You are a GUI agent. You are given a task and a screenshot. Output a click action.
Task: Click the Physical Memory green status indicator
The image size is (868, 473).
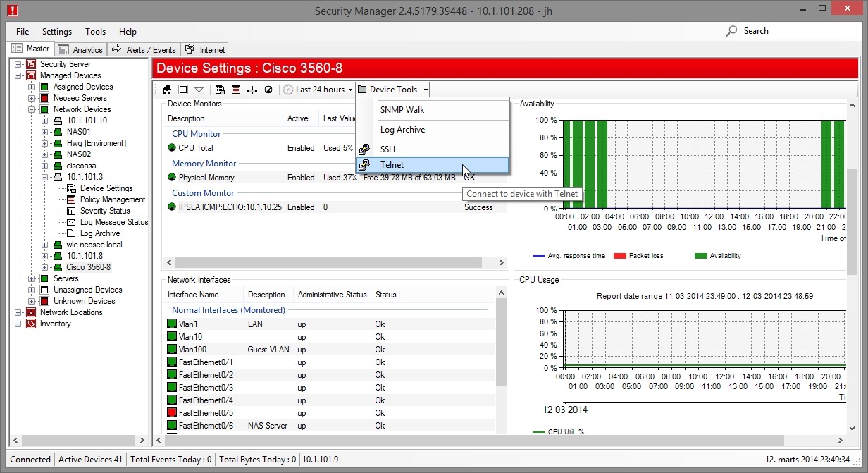172,178
